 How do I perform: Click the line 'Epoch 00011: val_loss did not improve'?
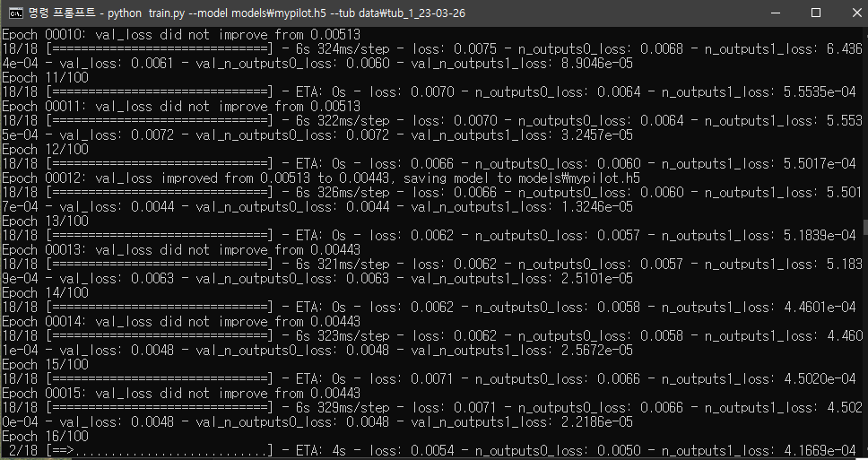click(181, 107)
